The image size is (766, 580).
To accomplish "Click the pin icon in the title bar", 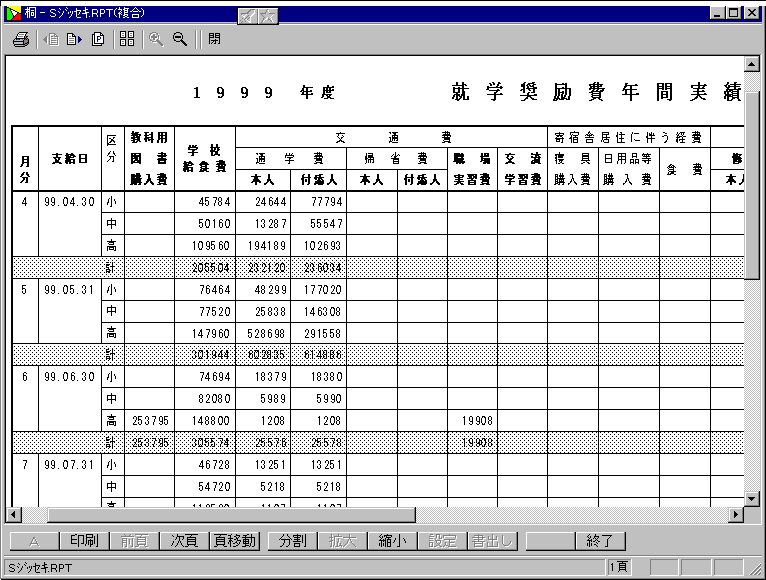I will (x=249, y=17).
